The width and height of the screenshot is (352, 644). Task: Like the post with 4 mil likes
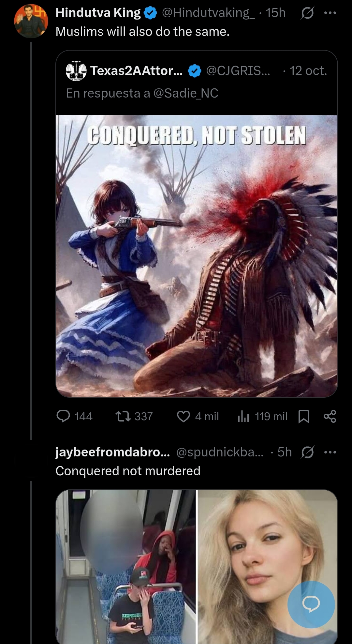coord(198,416)
